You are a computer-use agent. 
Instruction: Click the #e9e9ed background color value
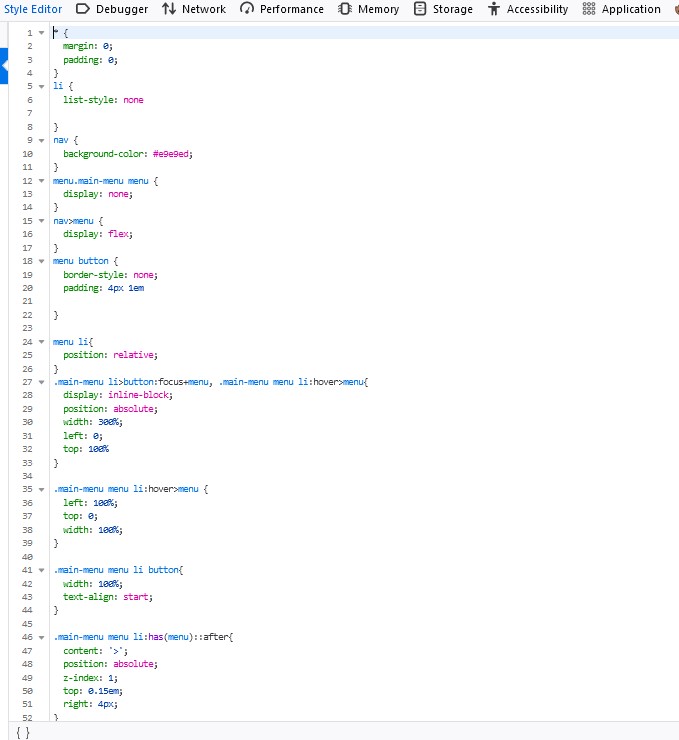point(171,154)
